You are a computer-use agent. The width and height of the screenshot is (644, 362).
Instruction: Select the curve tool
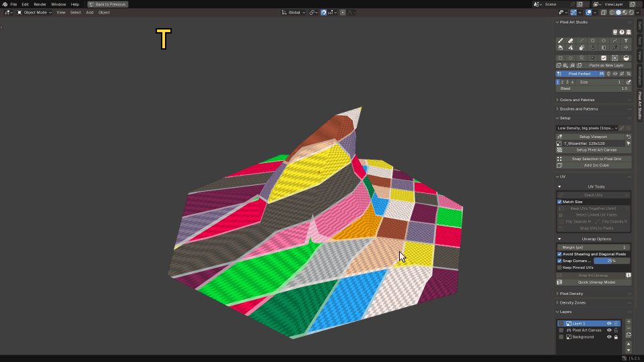615,41
